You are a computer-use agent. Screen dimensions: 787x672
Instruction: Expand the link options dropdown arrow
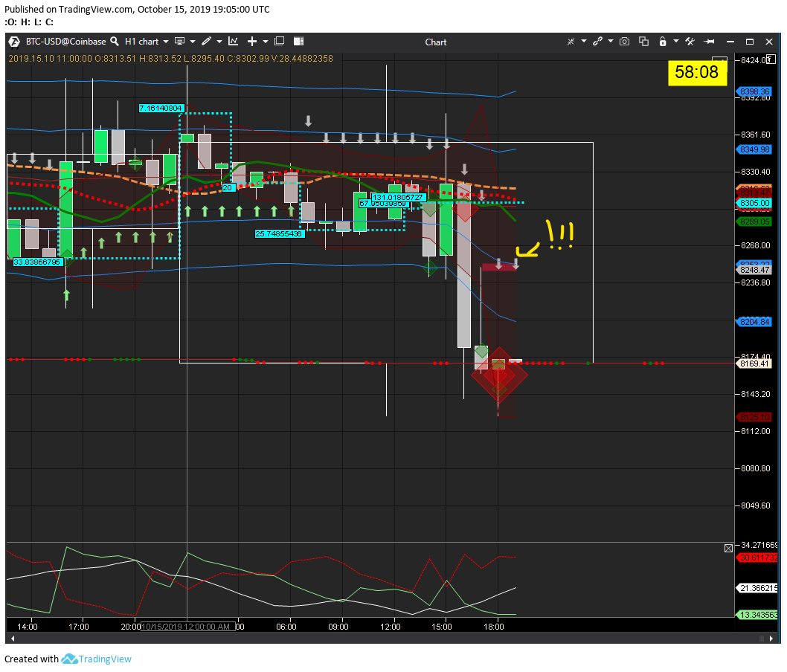pyautogui.click(x=610, y=41)
